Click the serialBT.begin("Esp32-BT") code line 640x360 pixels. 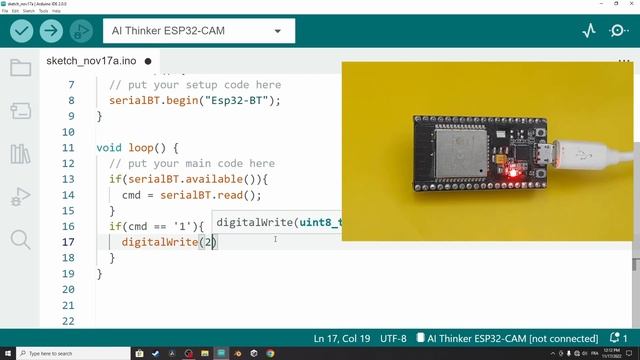pos(195,100)
